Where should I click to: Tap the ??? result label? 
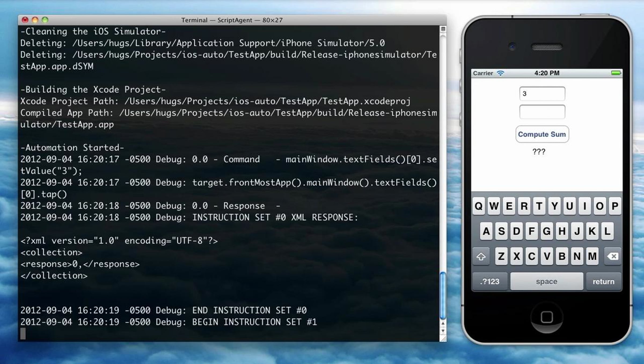539,152
